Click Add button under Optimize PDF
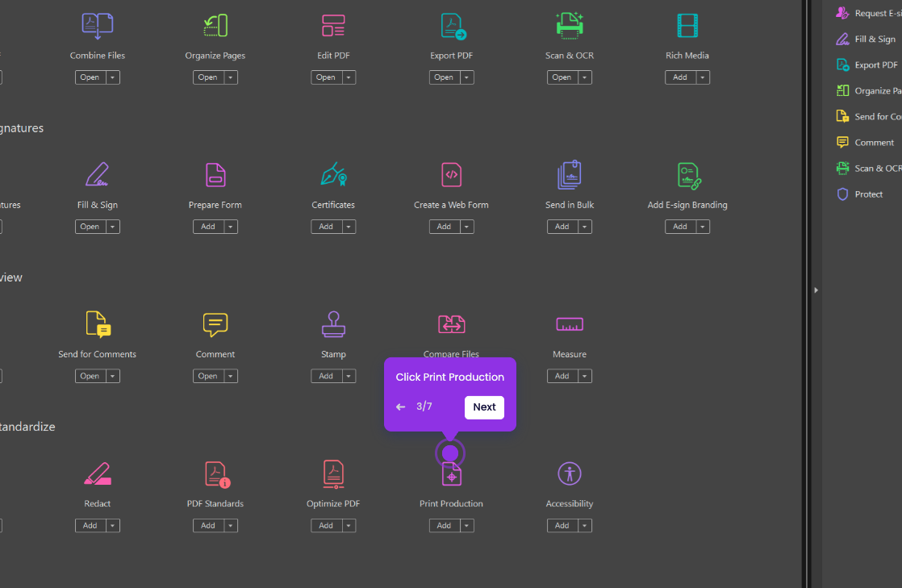 326,525
